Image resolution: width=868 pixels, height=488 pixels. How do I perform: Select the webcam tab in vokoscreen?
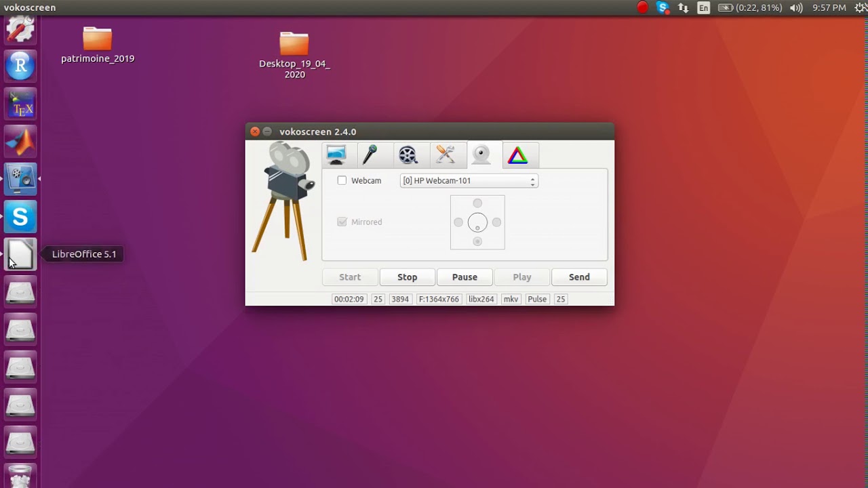tap(481, 155)
